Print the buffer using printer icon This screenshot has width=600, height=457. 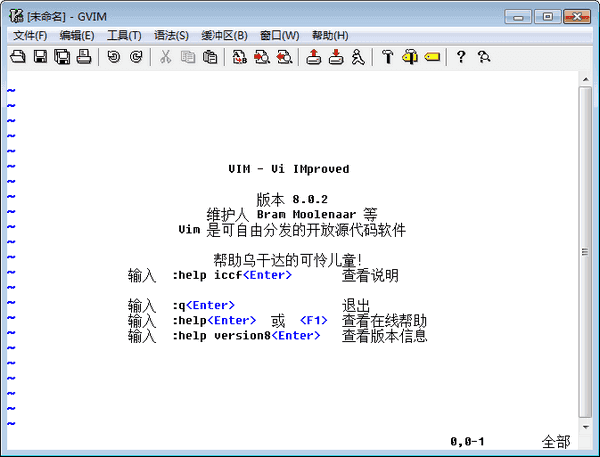[x=85, y=58]
